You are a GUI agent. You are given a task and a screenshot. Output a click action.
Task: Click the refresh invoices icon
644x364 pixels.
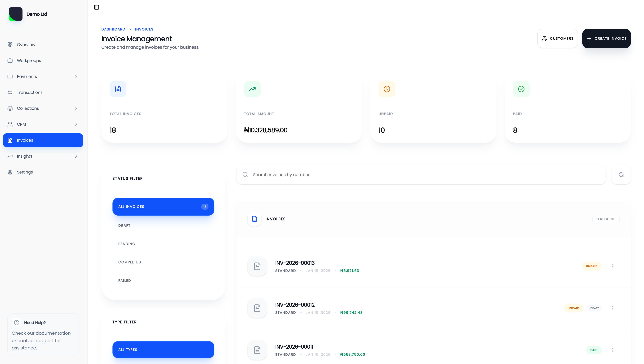point(621,175)
